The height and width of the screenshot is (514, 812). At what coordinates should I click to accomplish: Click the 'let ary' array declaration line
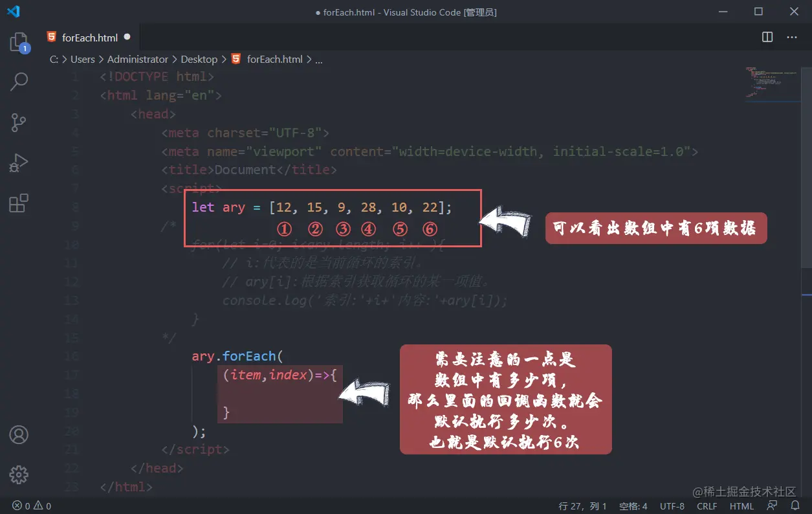(x=322, y=207)
